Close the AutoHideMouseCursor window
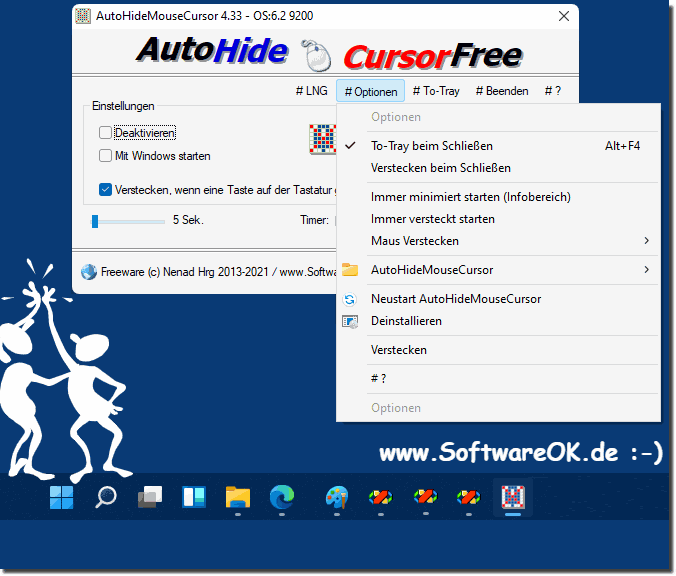This screenshot has height=576, width=676. coord(563,16)
